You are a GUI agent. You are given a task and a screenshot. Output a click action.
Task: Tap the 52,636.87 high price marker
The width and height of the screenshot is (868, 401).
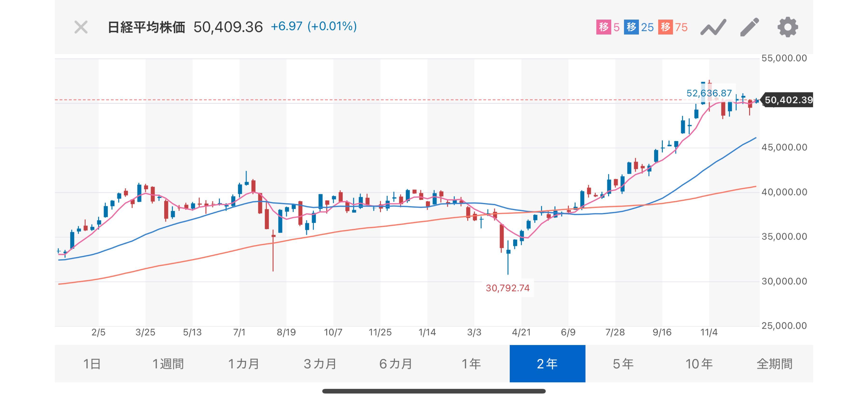(709, 93)
